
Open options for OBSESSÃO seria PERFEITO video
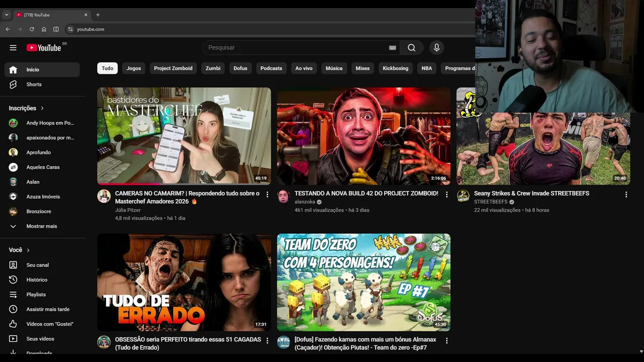[267, 341]
